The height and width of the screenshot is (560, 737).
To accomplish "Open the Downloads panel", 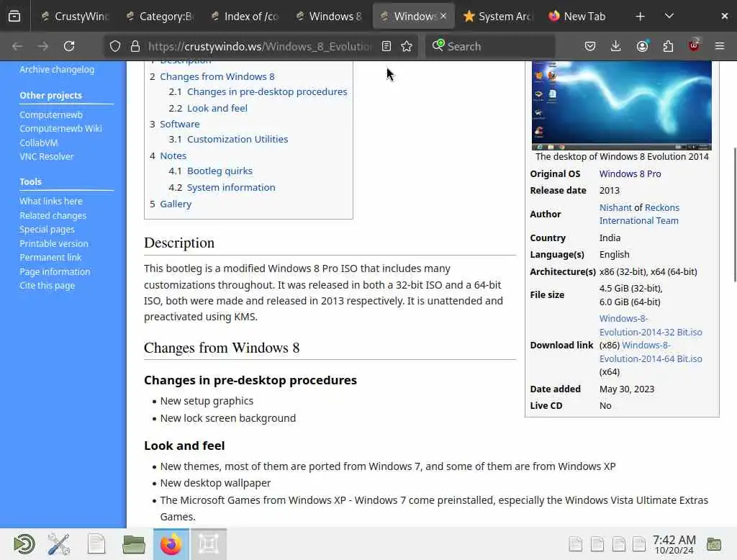I will tap(616, 46).
